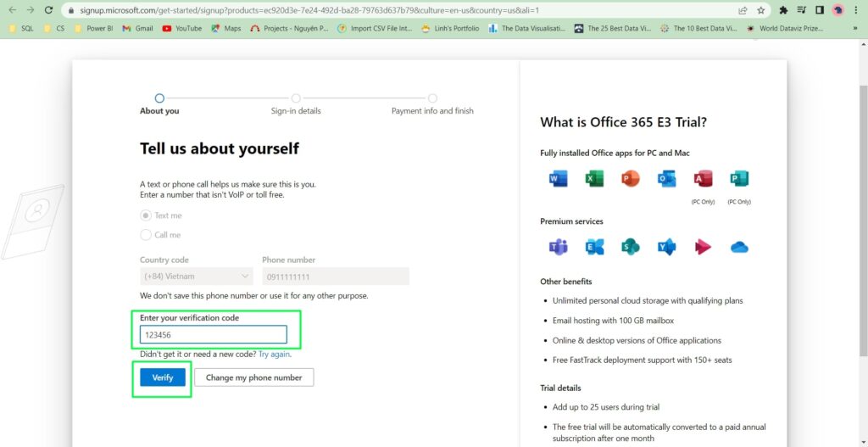Bookmark this page with the star icon
This screenshot has height=447, width=868.
click(x=761, y=10)
